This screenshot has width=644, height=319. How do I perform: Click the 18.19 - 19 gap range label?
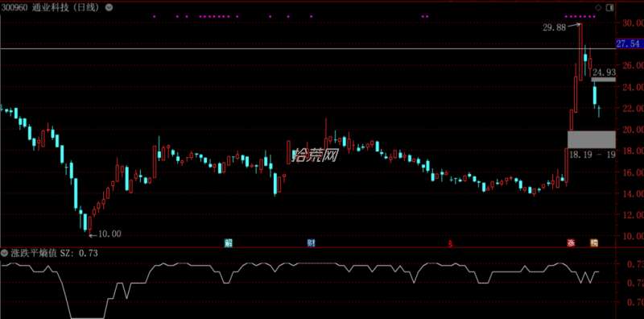[592, 155]
